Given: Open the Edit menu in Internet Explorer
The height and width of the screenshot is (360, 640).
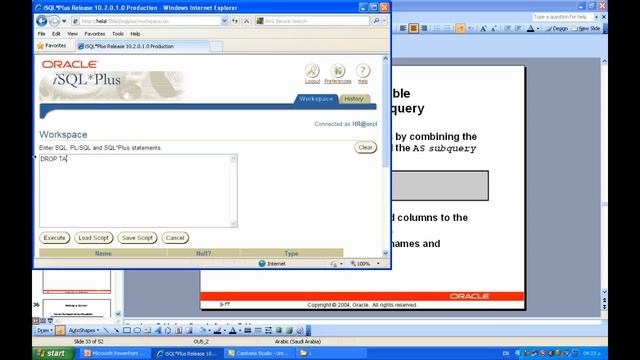Looking at the screenshot, I should click(x=56, y=34).
